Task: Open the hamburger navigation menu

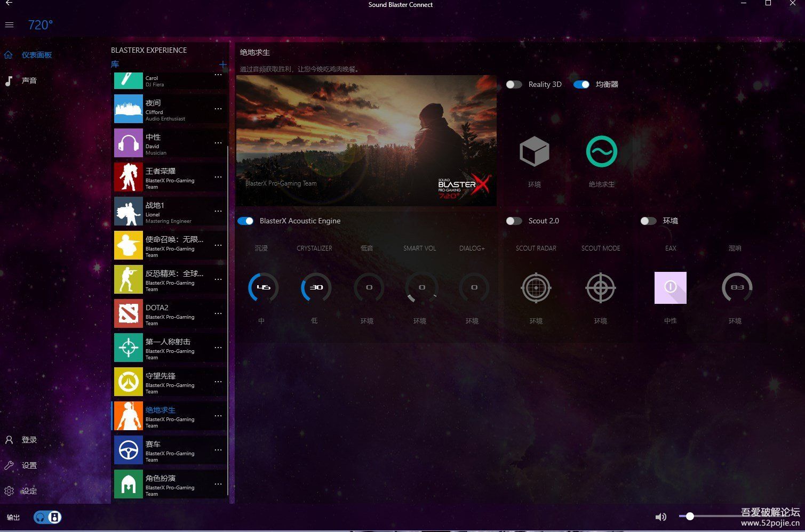Action: [9, 25]
